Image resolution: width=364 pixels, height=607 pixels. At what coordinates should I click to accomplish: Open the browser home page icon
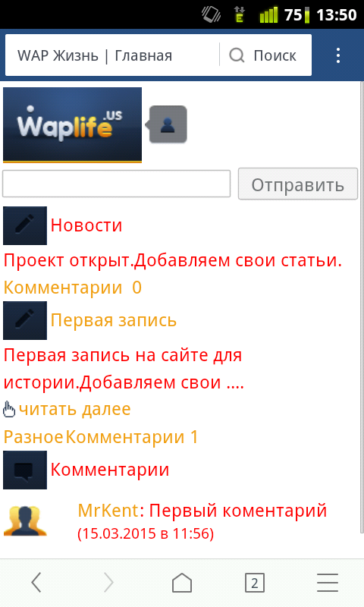(182, 583)
